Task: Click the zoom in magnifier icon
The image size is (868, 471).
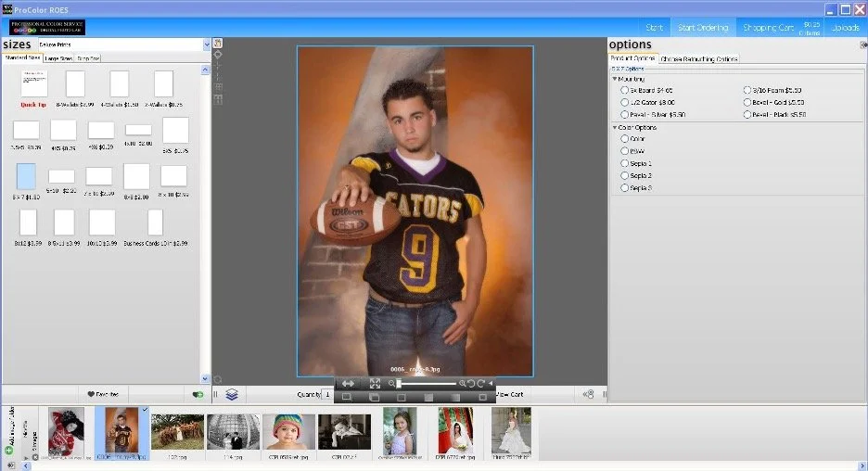Action: (462, 383)
